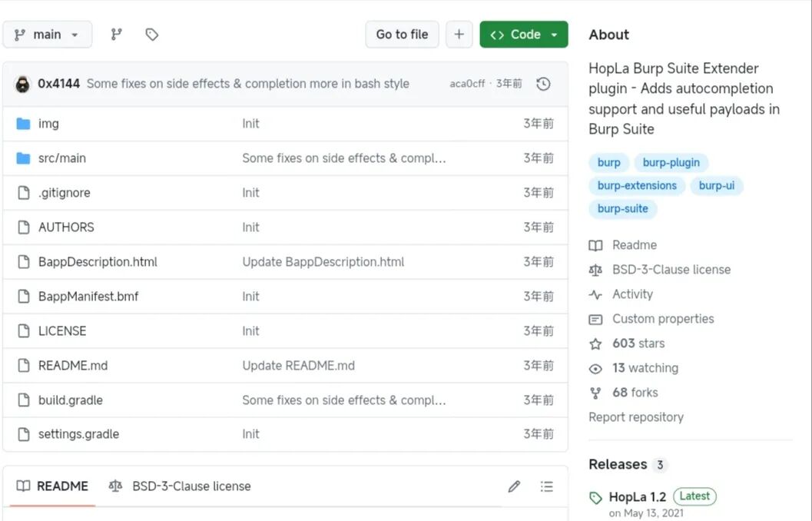Screen dimensions: 812x521
Task: Click the fork icon beside 68 forks
Action: pyautogui.click(x=595, y=393)
